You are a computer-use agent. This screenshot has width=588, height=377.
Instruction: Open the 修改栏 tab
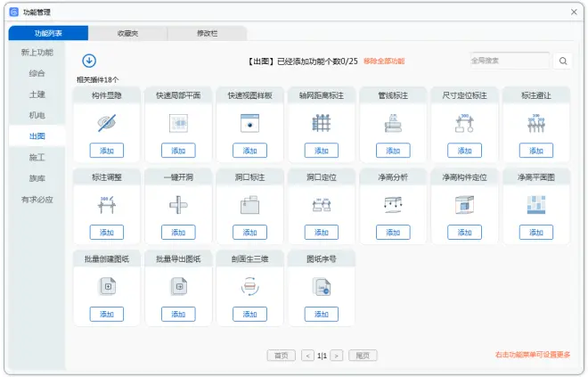(208, 33)
